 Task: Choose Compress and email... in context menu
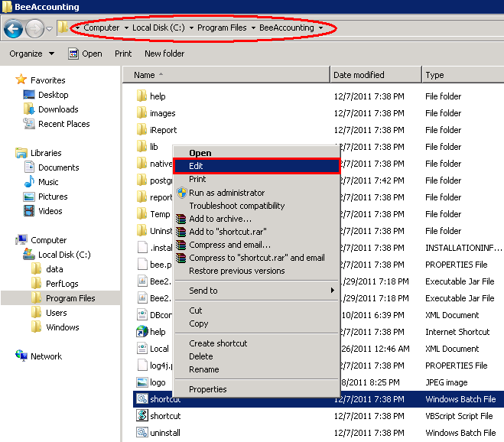point(256,245)
